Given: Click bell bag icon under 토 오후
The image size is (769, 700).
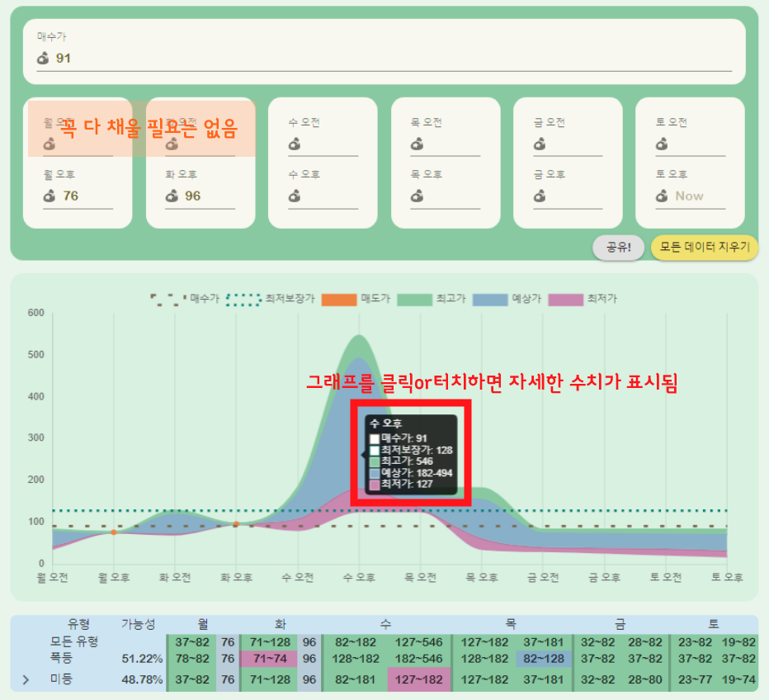Looking at the screenshot, I should 662,196.
